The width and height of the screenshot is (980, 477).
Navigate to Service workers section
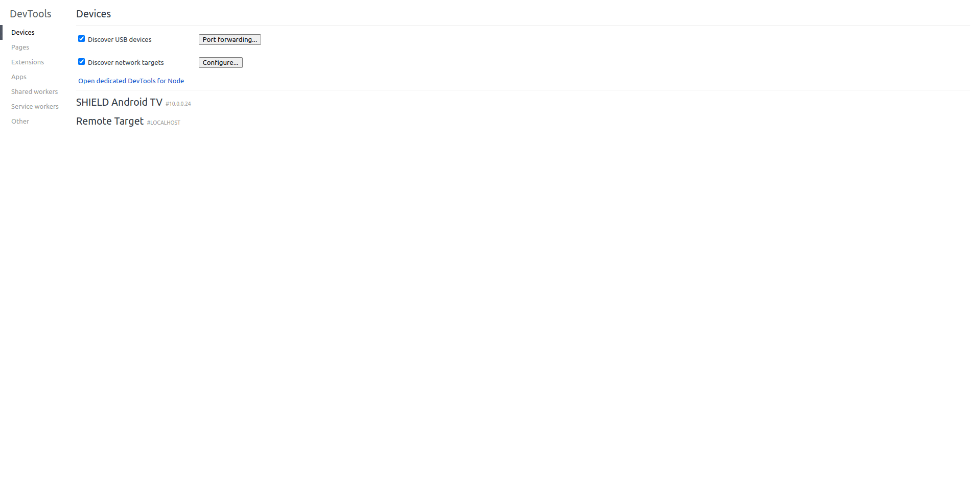(x=35, y=106)
